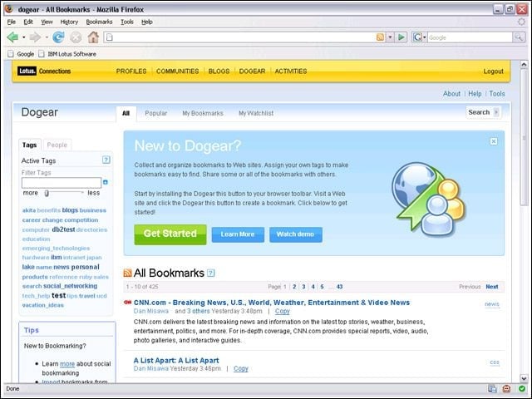Viewport: 532px width, 399px height.
Task: Select the Tags sidebar tab
Action: [30, 145]
